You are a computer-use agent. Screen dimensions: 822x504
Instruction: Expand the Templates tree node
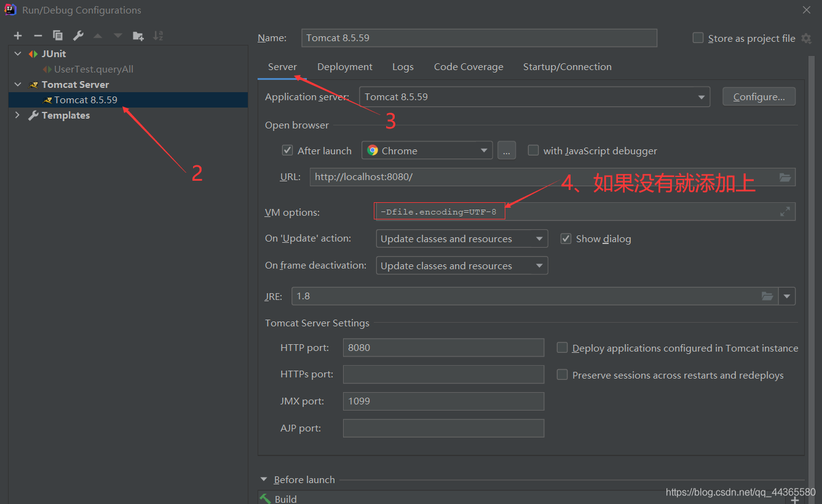pyautogui.click(x=18, y=116)
